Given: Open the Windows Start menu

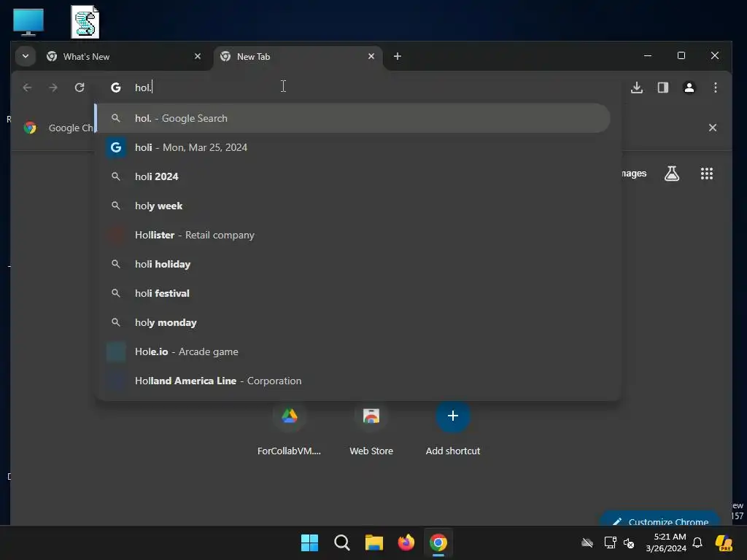Looking at the screenshot, I should [309, 542].
